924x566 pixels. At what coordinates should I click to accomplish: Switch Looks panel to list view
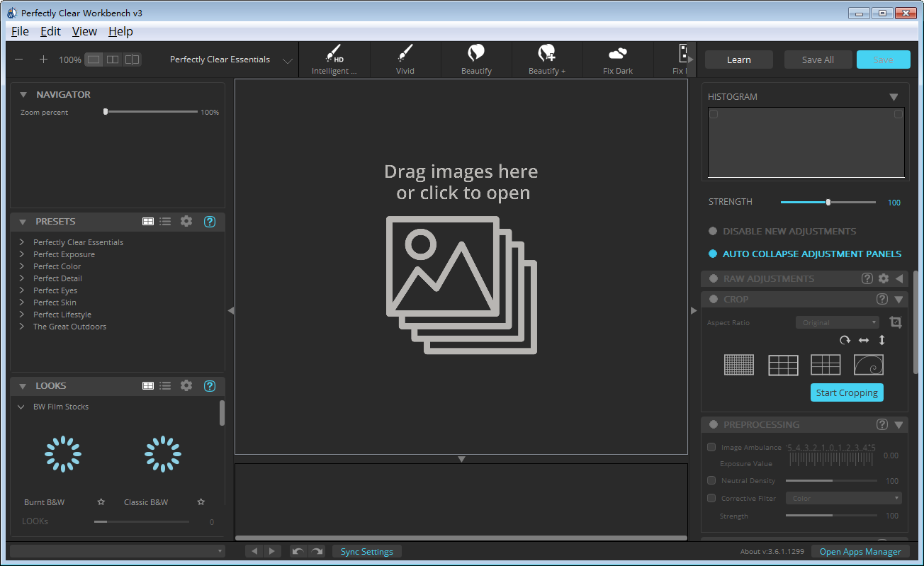pyautogui.click(x=165, y=385)
